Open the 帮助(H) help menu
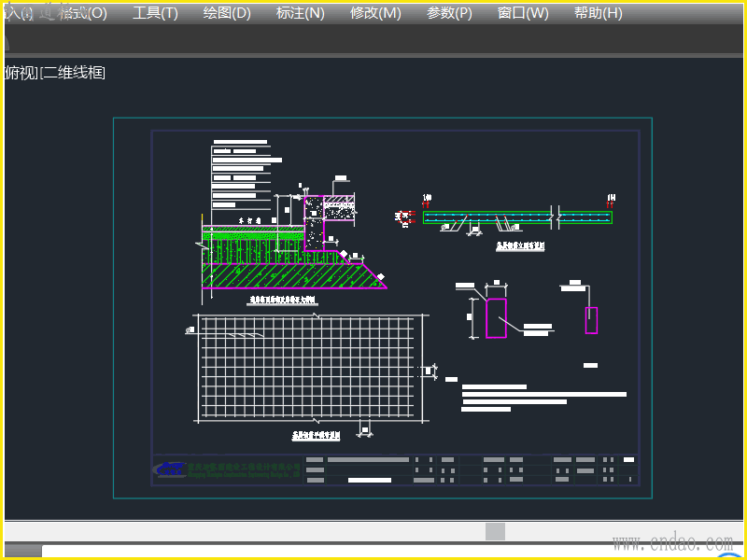Image resolution: width=747 pixels, height=560 pixels. (x=598, y=13)
